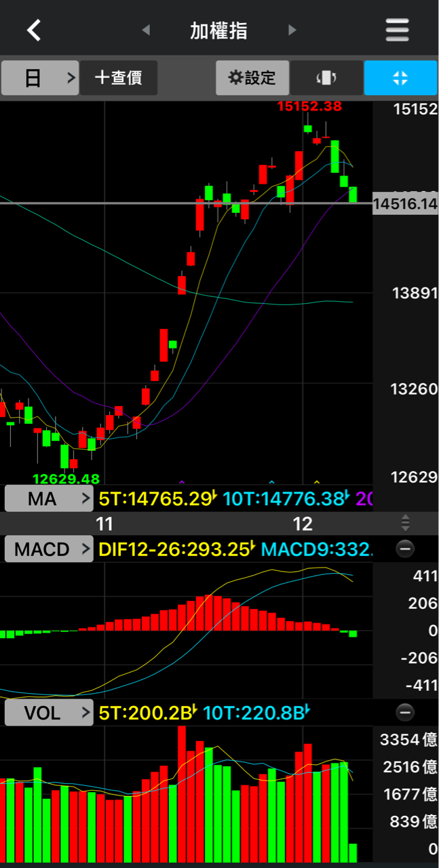Switch to previous symbol with left triangle

[146, 30]
